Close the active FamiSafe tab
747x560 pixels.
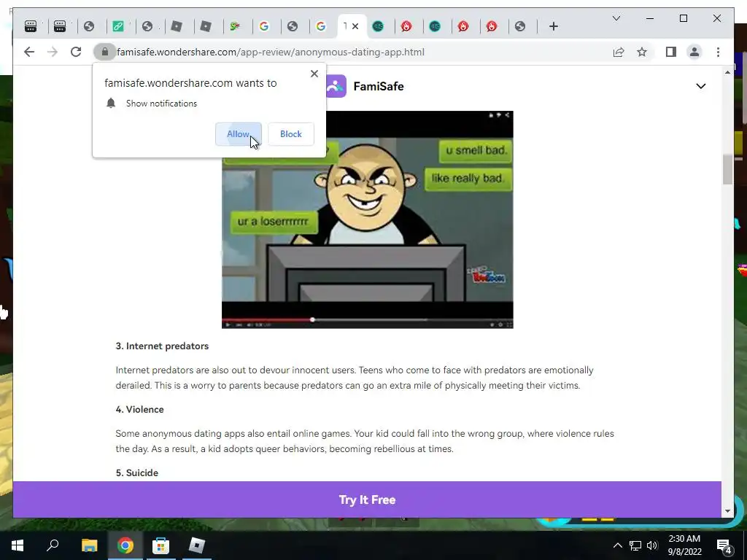coord(355,26)
